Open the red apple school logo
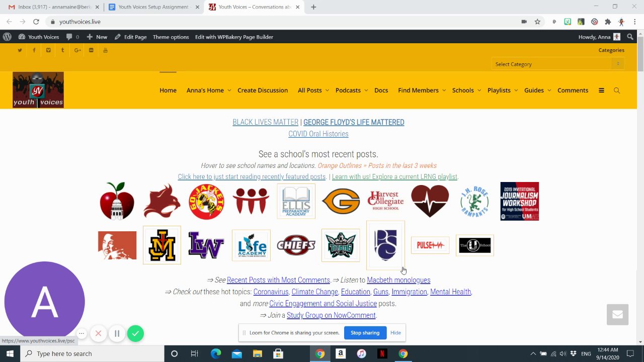Screen dimensions: 644x362 [117, 201]
